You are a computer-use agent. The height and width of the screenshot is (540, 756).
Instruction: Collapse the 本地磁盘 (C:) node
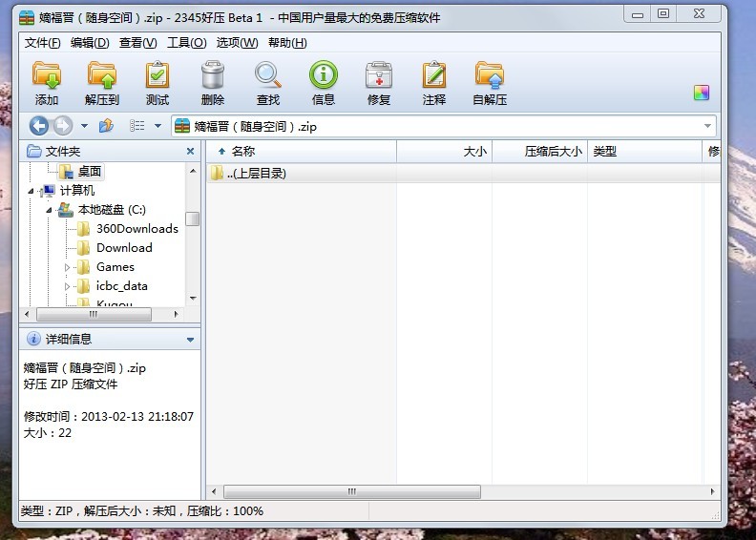[x=50, y=210]
